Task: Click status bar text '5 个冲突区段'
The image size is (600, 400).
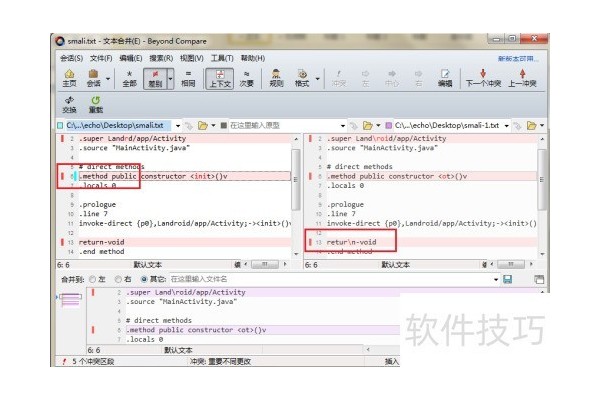Action: (x=93, y=361)
